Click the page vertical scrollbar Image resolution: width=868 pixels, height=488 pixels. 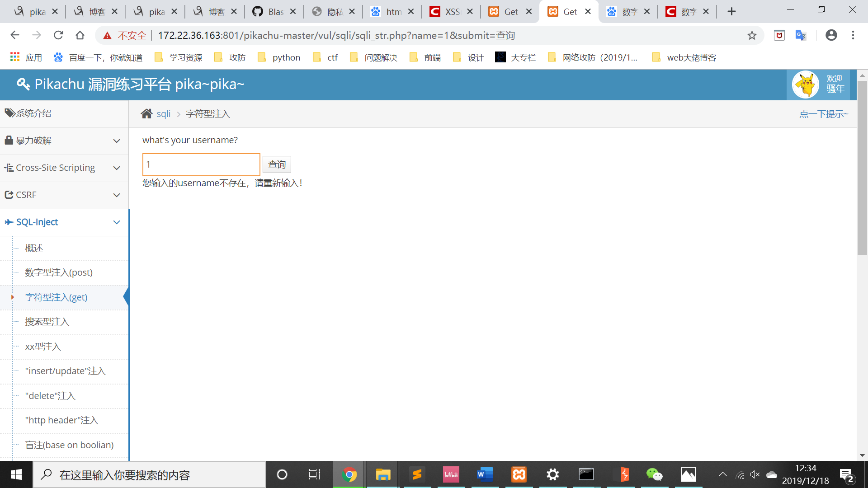[x=862, y=167]
